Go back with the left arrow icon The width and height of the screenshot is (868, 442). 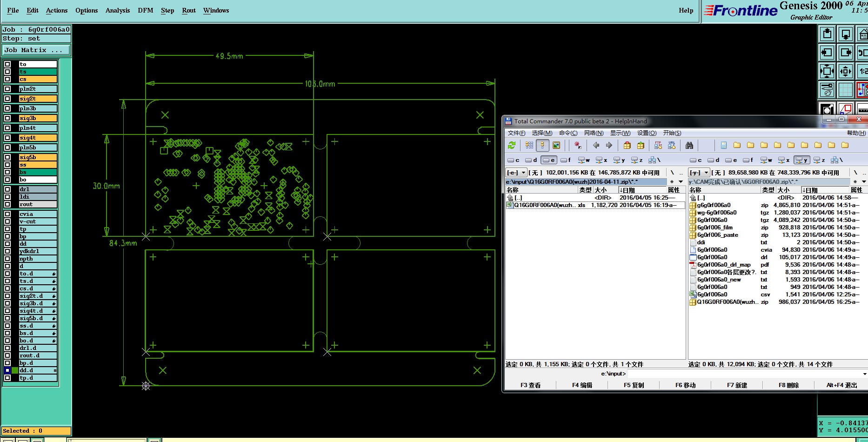pos(596,146)
